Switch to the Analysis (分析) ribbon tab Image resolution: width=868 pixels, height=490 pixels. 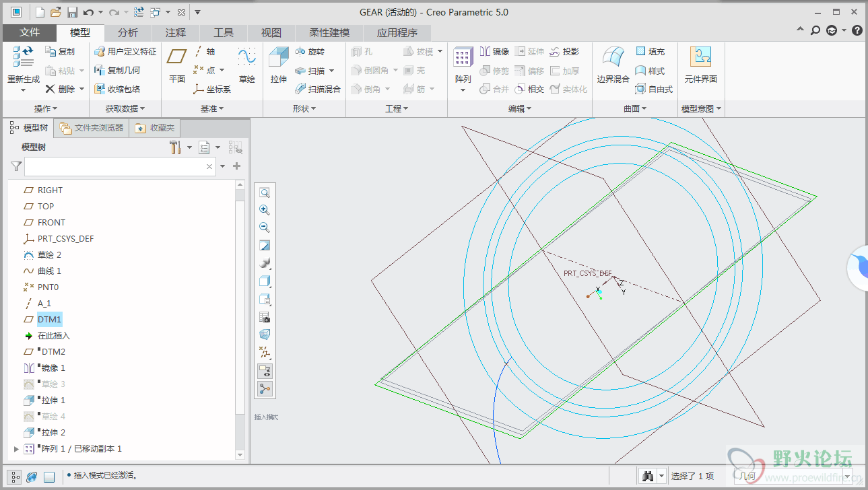[x=128, y=32]
